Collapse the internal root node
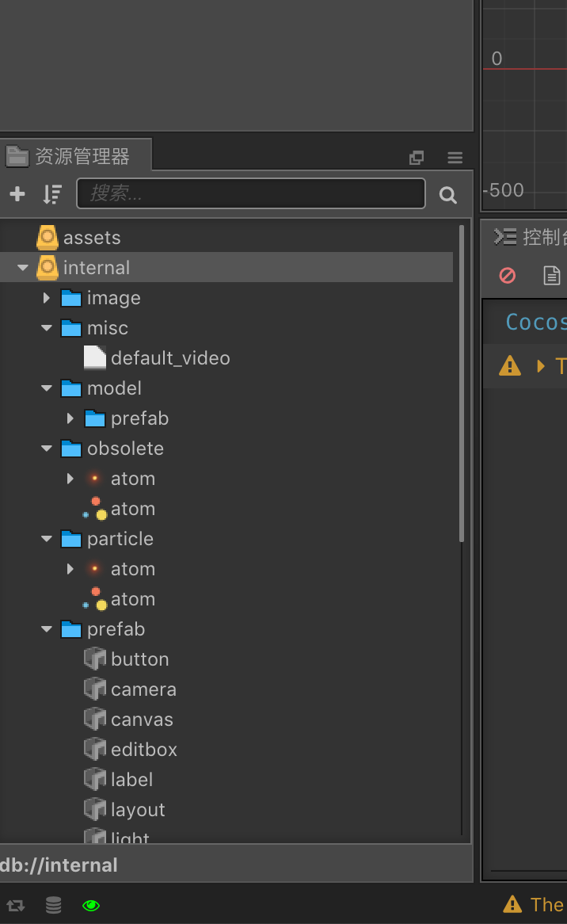The image size is (567, 924). [23, 268]
